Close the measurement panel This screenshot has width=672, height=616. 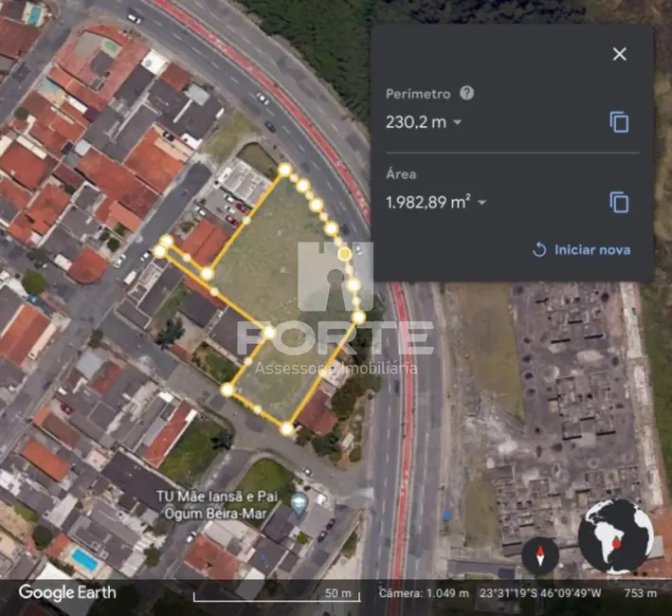[x=619, y=54]
